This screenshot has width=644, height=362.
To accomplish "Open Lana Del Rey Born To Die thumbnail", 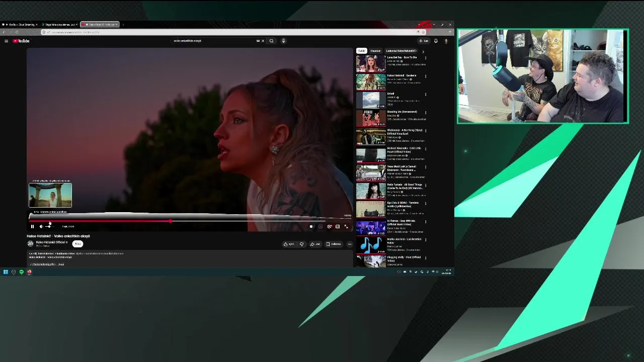I will click(371, 63).
